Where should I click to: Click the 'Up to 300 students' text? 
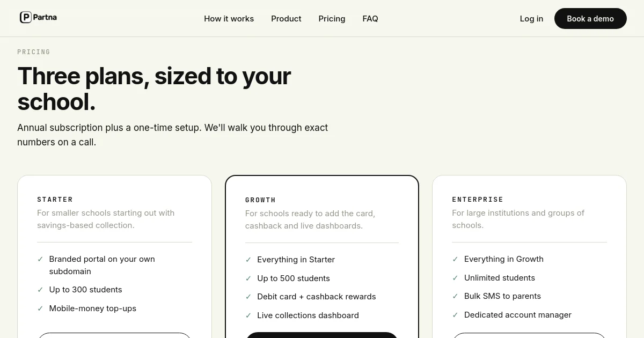[x=85, y=290]
